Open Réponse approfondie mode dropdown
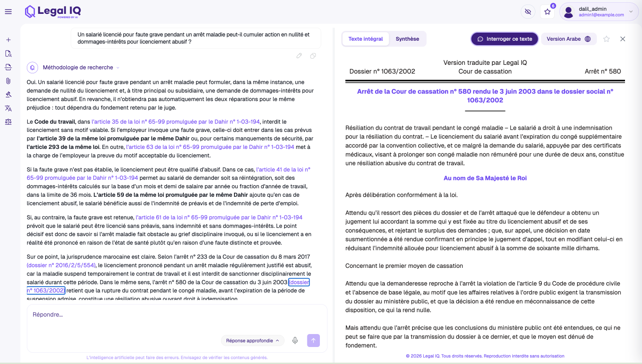The height and width of the screenshot is (364, 642). [x=253, y=341]
